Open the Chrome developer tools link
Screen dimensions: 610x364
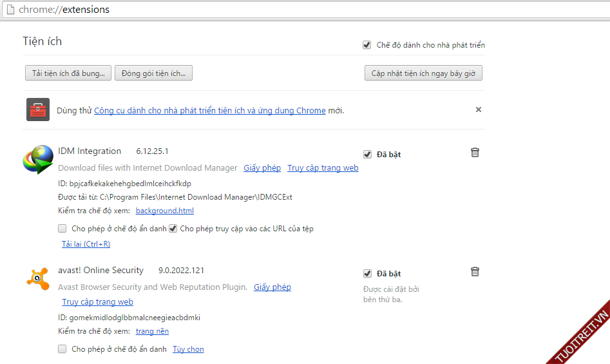click(x=209, y=111)
